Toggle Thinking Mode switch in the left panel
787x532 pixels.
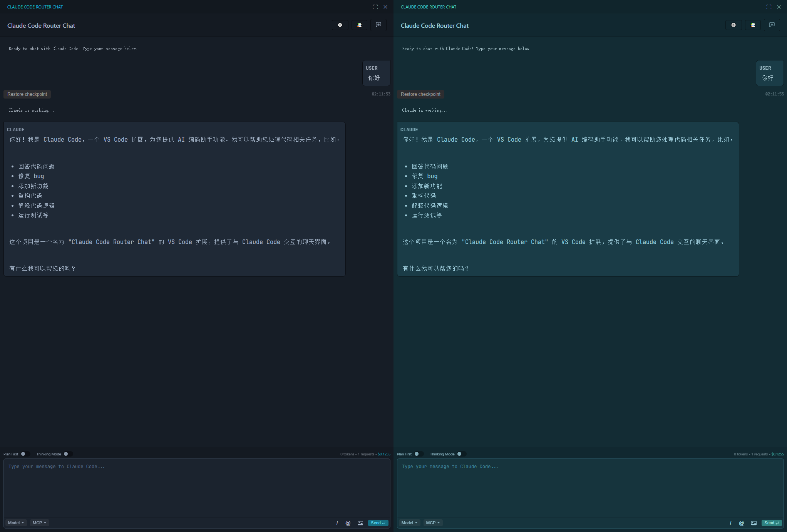point(68,454)
